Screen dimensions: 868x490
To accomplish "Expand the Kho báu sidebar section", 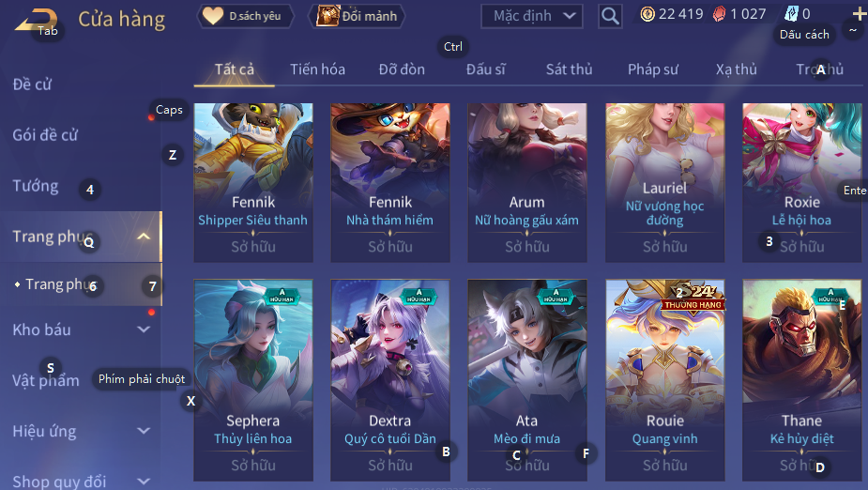I will [144, 329].
